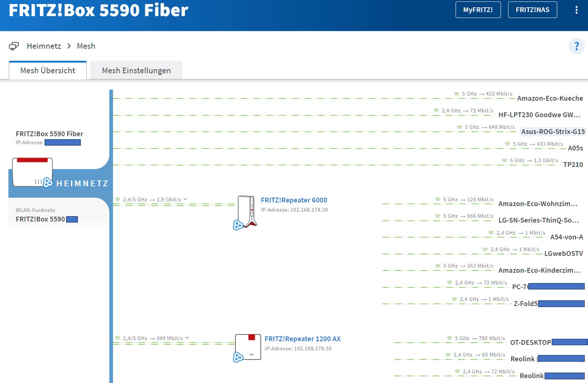The image size is (588, 383).
Task: Click Wi-Fi icon beside 2,4/5 GHz 1,9 Gbit/s
Action: [117, 199]
